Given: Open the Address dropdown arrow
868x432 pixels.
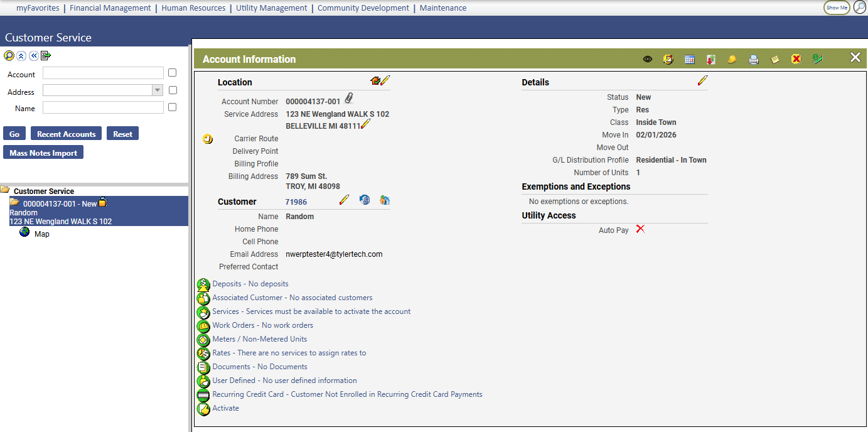Looking at the screenshot, I should (158, 90).
